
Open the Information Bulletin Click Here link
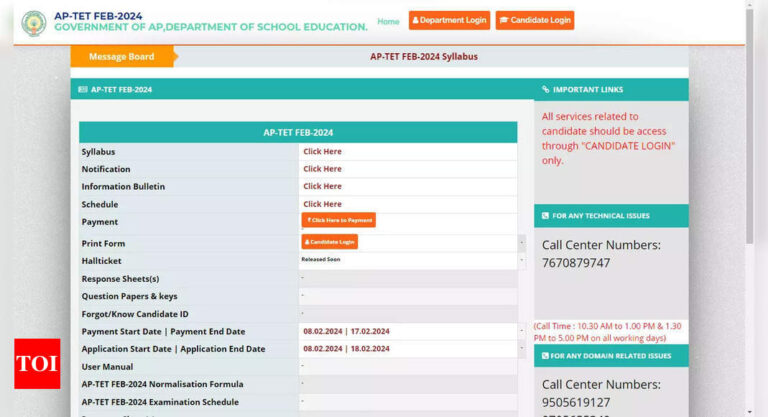click(322, 186)
